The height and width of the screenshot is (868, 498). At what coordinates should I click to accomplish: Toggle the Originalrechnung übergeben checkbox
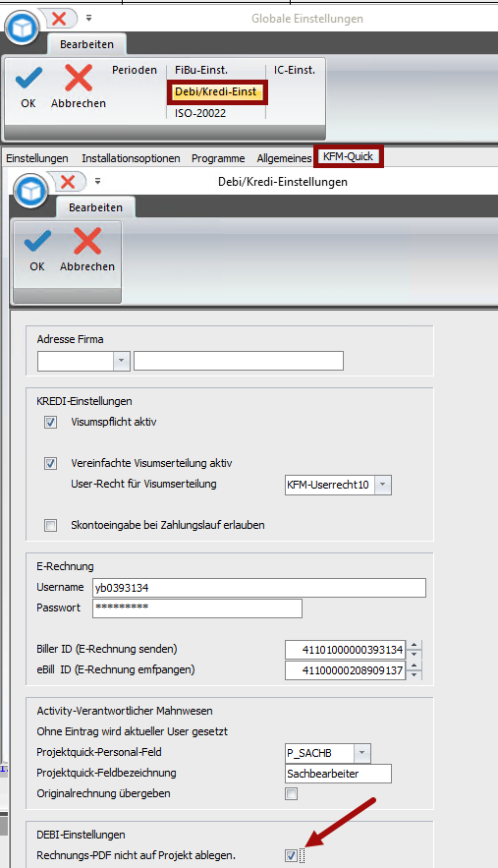[291, 794]
